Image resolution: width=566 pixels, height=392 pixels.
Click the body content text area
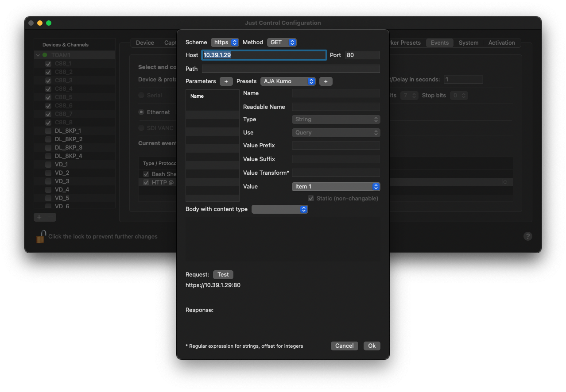(x=283, y=239)
